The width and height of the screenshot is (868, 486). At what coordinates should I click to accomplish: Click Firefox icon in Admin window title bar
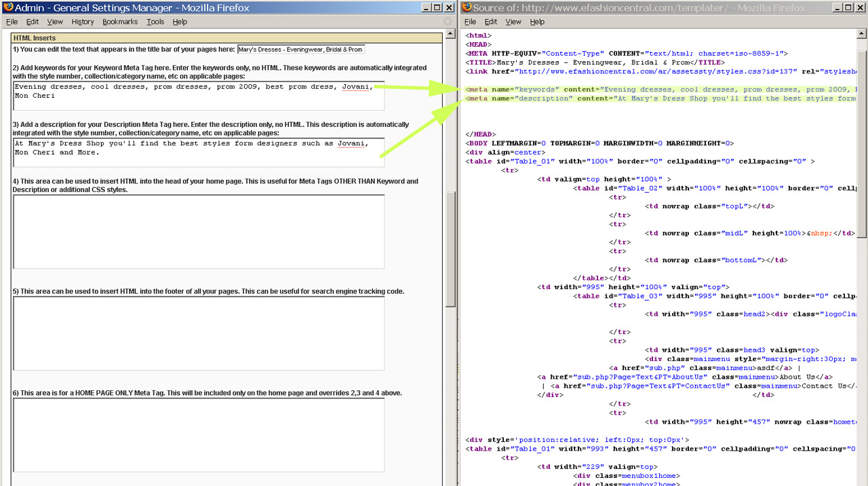pyautogui.click(x=8, y=7)
